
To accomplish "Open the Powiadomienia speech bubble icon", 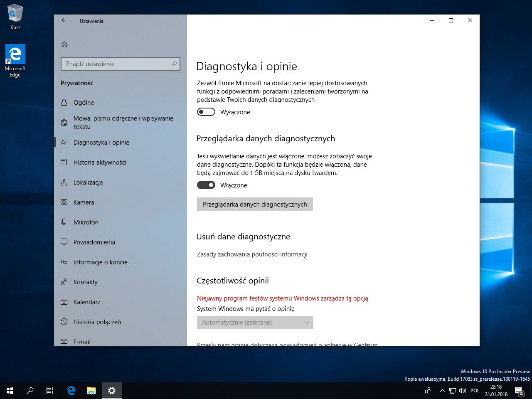I will [x=64, y=242].
